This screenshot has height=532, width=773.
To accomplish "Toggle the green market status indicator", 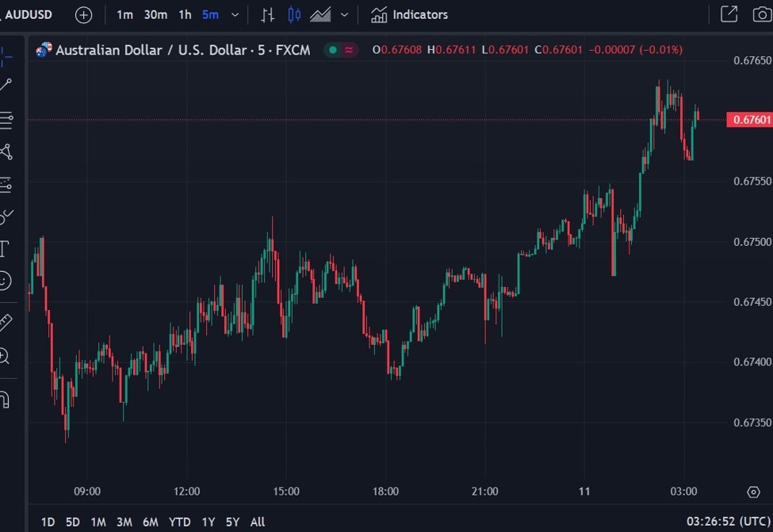I will coord(333,50).
